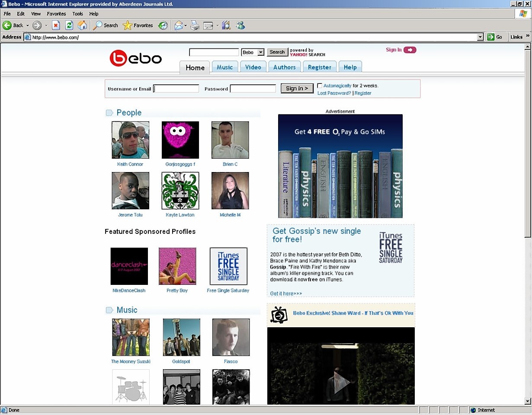
Task: Open the Get it here>>> link
Action: (286, 294)
